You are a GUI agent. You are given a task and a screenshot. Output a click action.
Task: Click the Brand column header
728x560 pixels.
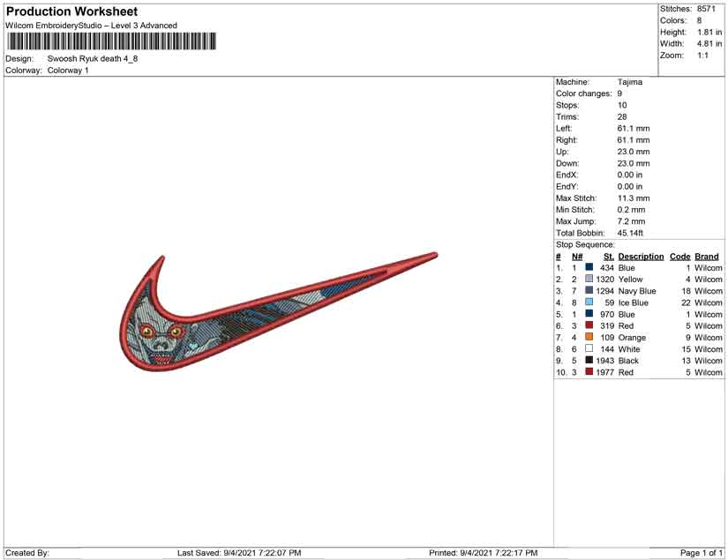pos(707,257)
